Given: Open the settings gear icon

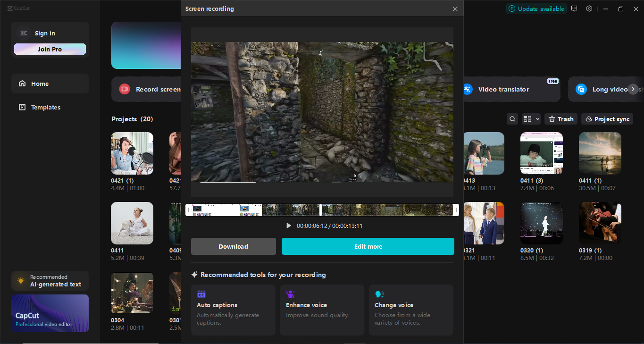Looking at the screenshot, I should tap(589, 8).
